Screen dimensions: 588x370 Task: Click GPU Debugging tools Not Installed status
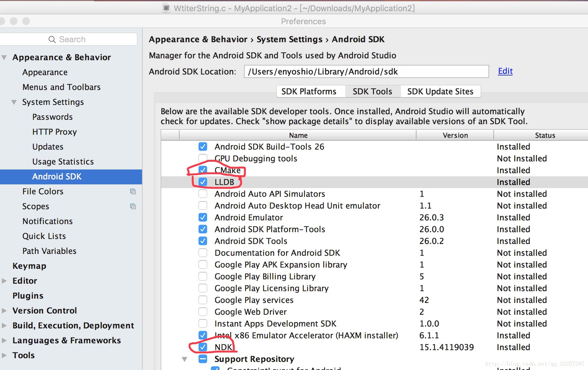point(522,158)
